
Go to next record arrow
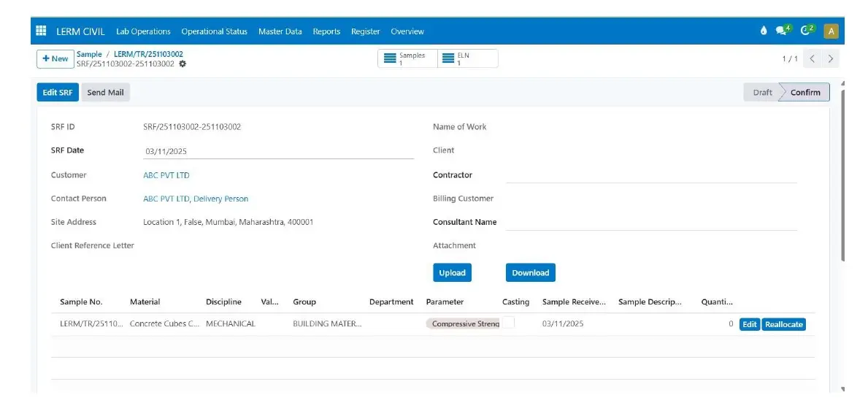(831, 58)
